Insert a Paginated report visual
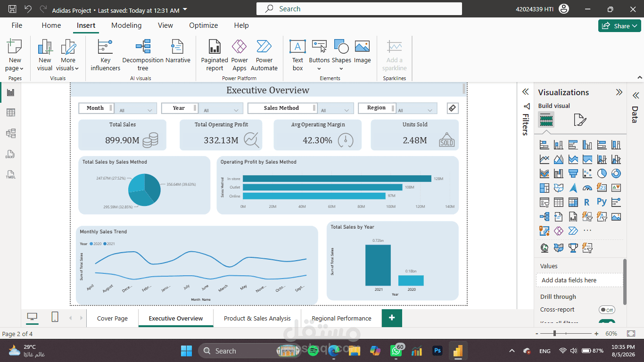The image size is (644, 362). tap(215, 55)
